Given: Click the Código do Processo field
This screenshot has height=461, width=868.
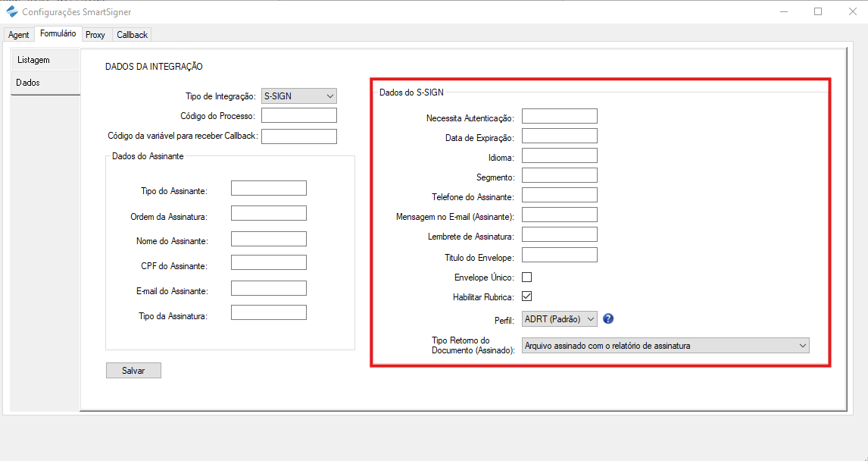Looking at the screenshot, I should [x=298, y=116].
